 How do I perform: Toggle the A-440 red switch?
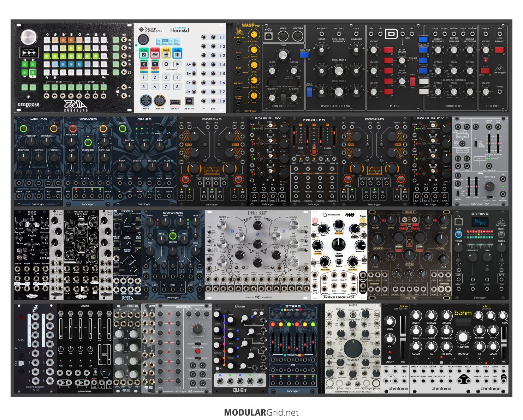tap(485, 71)
